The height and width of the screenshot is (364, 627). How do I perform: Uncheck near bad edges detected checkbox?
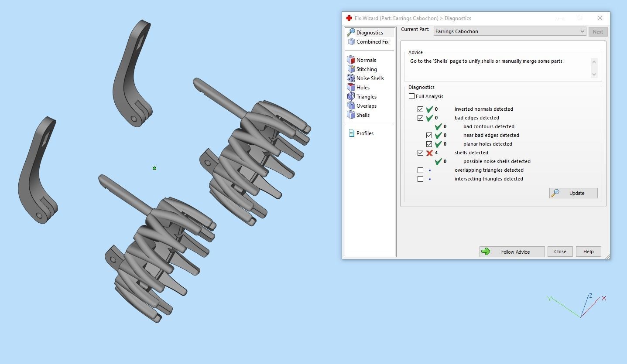[429, 135]
